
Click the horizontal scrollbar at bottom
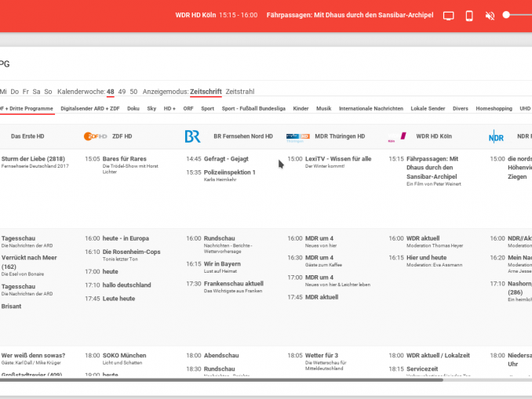[221, 380]
